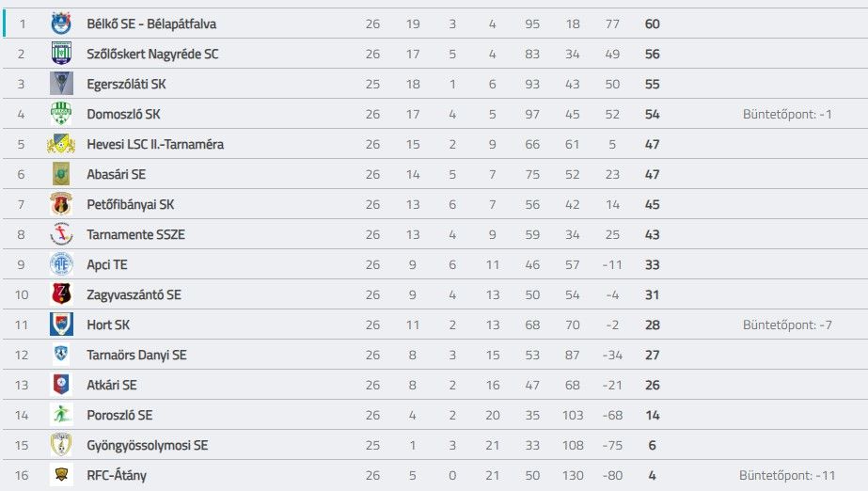Click the Szőlőskert Nagyréde SC crest icon
Screen dimensions: 868x491
tap(61, 54)
